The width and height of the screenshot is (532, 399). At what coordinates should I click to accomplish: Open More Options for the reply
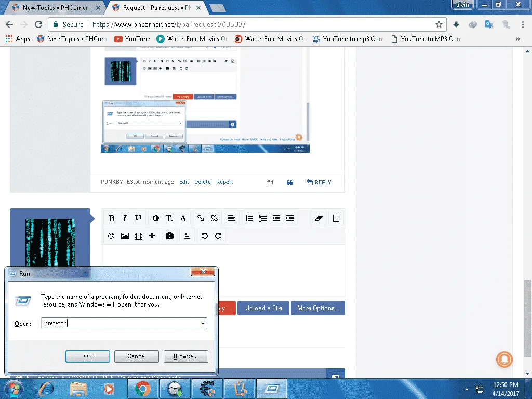(x=318, y=308)
